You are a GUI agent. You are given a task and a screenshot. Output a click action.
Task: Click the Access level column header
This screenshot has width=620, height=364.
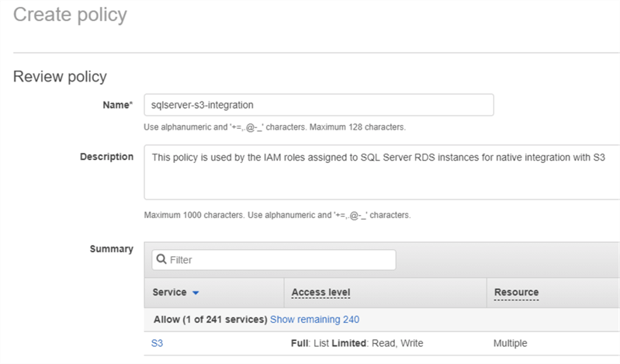point(320,293)
